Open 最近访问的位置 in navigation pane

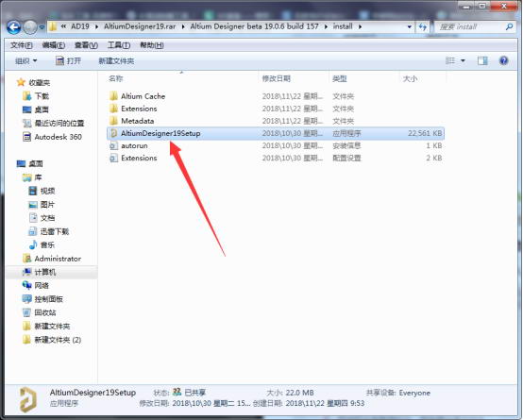coord(54,123)
